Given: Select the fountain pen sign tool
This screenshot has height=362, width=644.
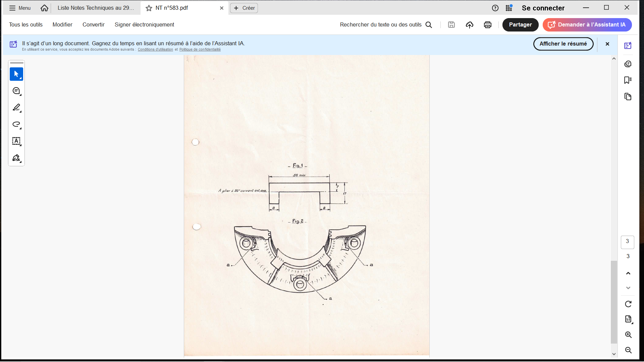Looking at the screenshot, I should (x=16, y=158).
